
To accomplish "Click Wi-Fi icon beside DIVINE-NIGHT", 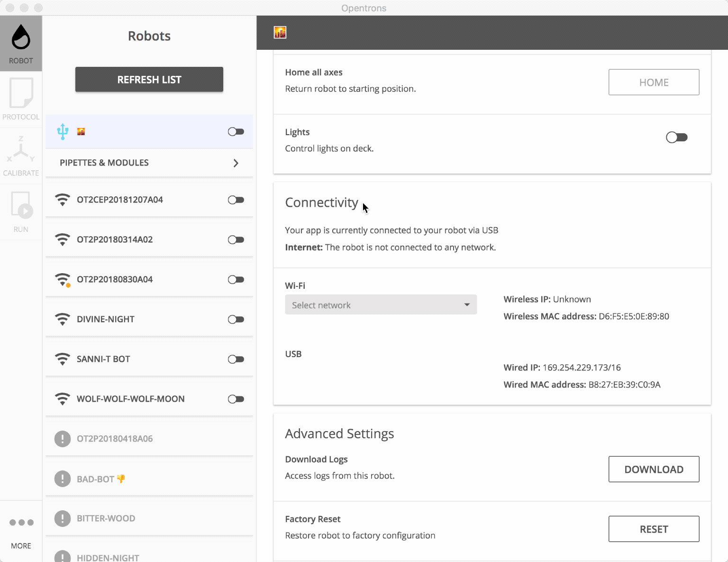I will [62, 319].
